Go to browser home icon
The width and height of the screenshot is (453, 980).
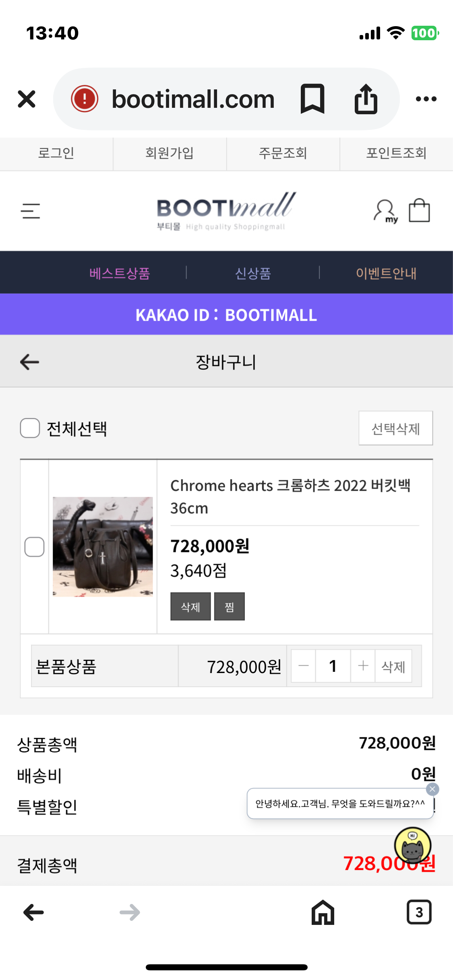pyautogui.click(x=323, y=912)
